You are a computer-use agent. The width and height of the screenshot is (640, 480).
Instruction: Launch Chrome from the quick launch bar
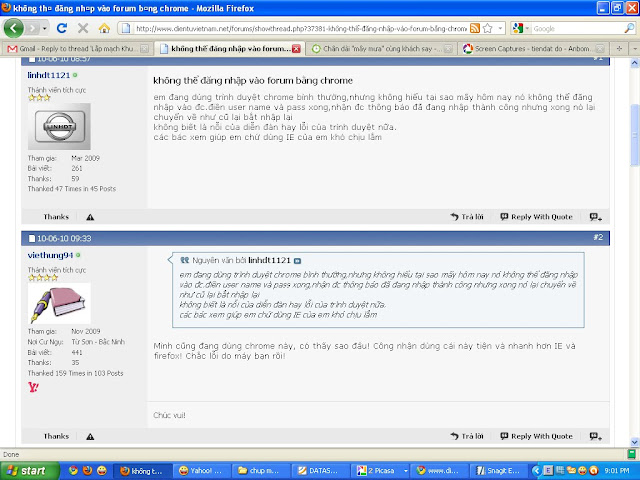coord(73,471)
